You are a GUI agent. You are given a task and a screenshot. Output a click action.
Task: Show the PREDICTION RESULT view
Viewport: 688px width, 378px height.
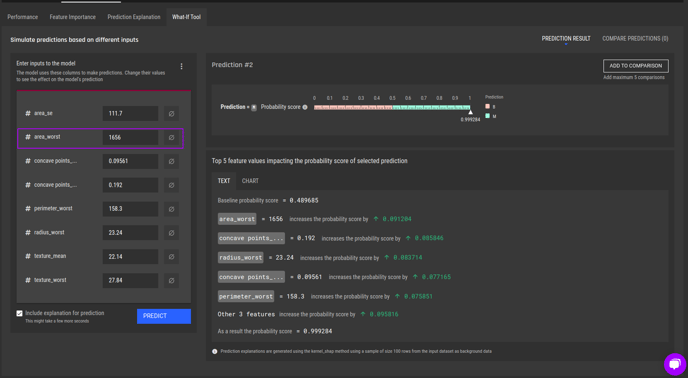coord(566,39)
